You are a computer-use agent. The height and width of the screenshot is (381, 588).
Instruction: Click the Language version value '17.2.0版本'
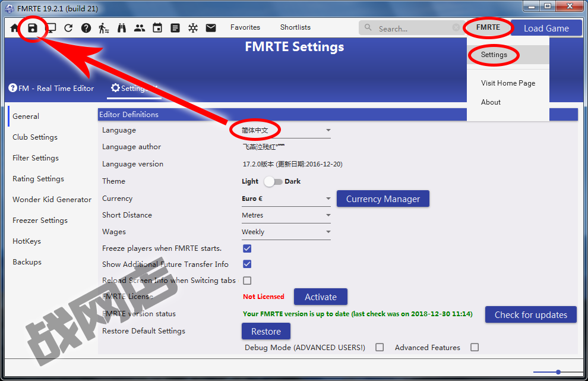(292, 164)
